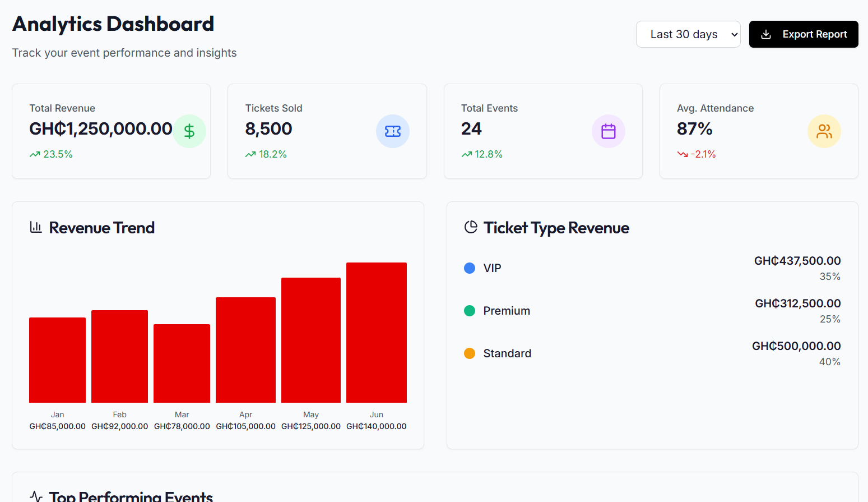Screen dimensions: 868x502
Task: Click the -2.1% change figure
Action: pos(703,154)
